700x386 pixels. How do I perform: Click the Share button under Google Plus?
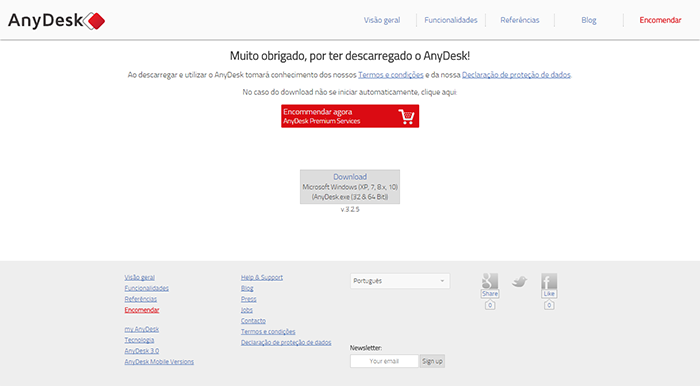click(490, 294)
